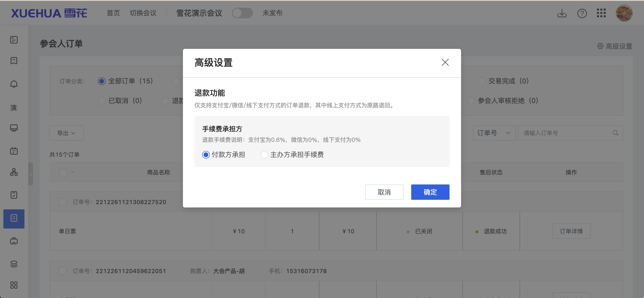The image size is (644, 298).
Task: Select the 付款方承担 radio option
Action: pyautogui.click(x=223, y=155)
